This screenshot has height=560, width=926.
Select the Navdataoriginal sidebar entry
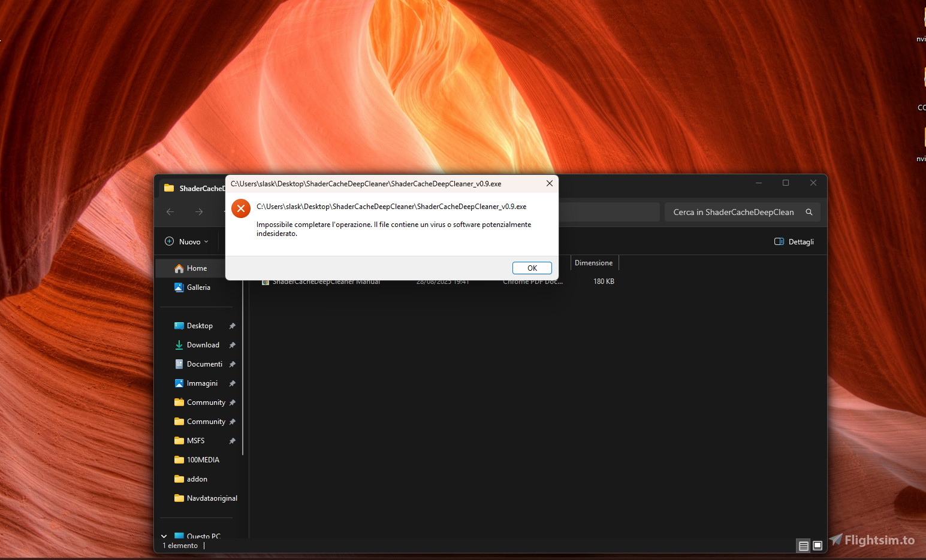click(212, 498)
